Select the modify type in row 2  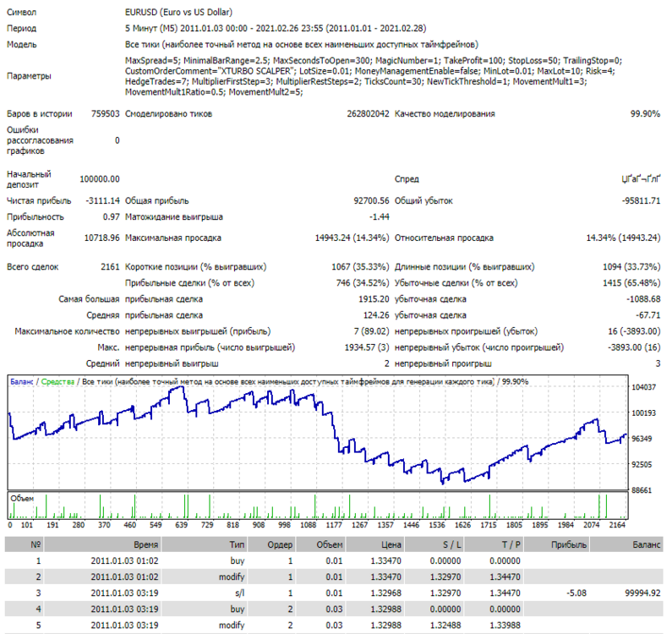click(x=232, y=577)
